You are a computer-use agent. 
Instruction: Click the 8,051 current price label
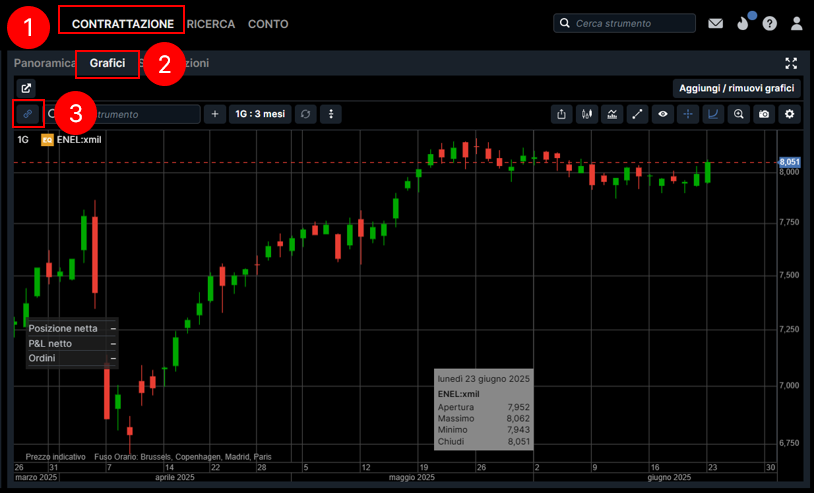click(790, 162)
